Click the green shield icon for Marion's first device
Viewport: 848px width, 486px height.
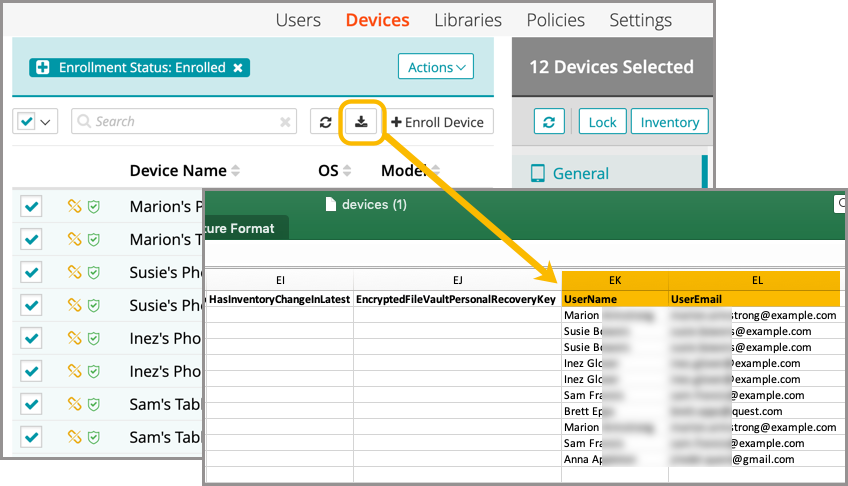tap(93, 207)
